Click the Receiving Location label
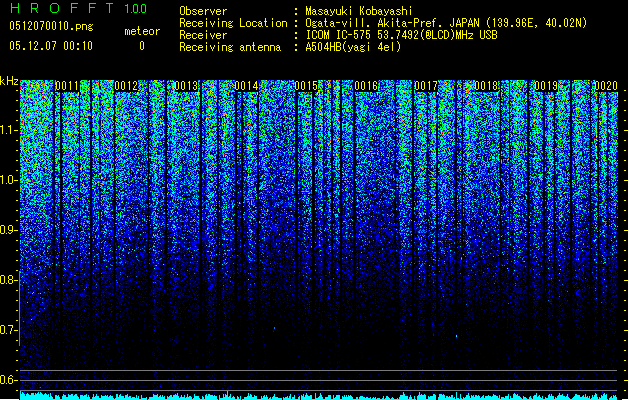This screenshot has width=629, height=400. pos(233,23)
